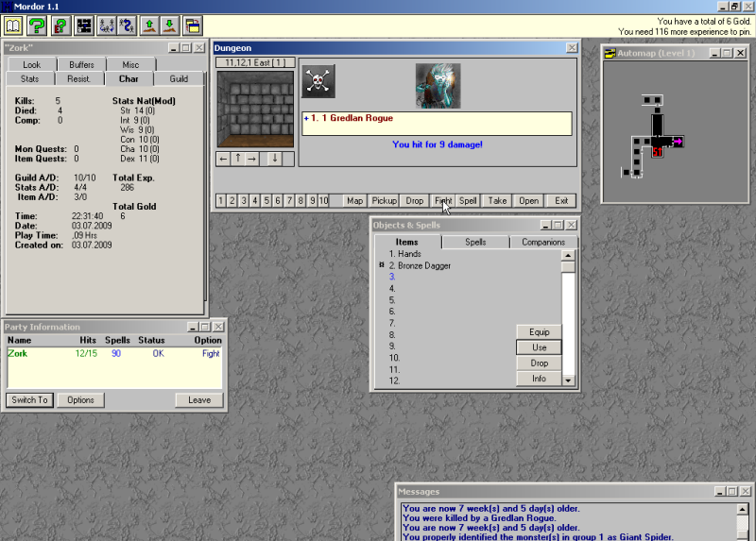Screen dimensions: 756x541
Task: Click the go down stairs arrow icon
Action: pyautogui.click(x=169, y=25)
